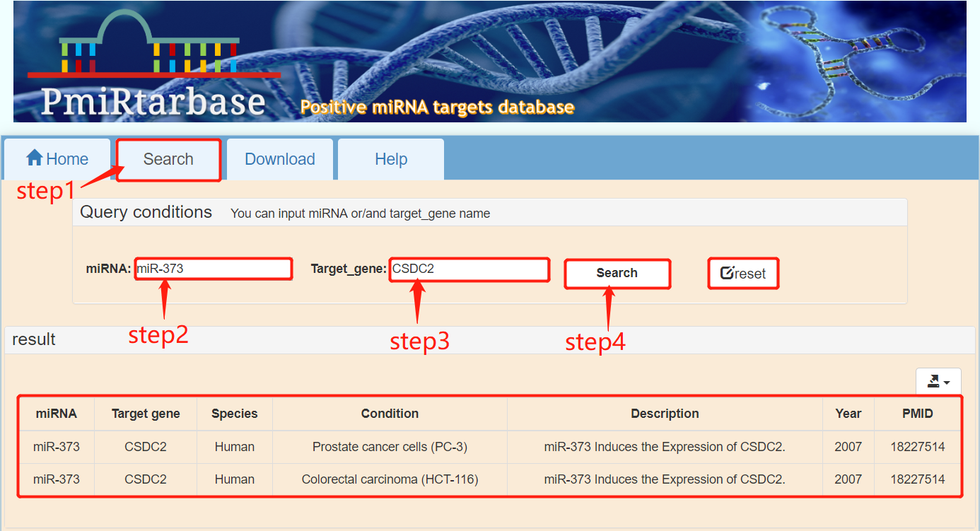Click PMID 18227514 in the Prostate cancer row

[x=918, y=447]
